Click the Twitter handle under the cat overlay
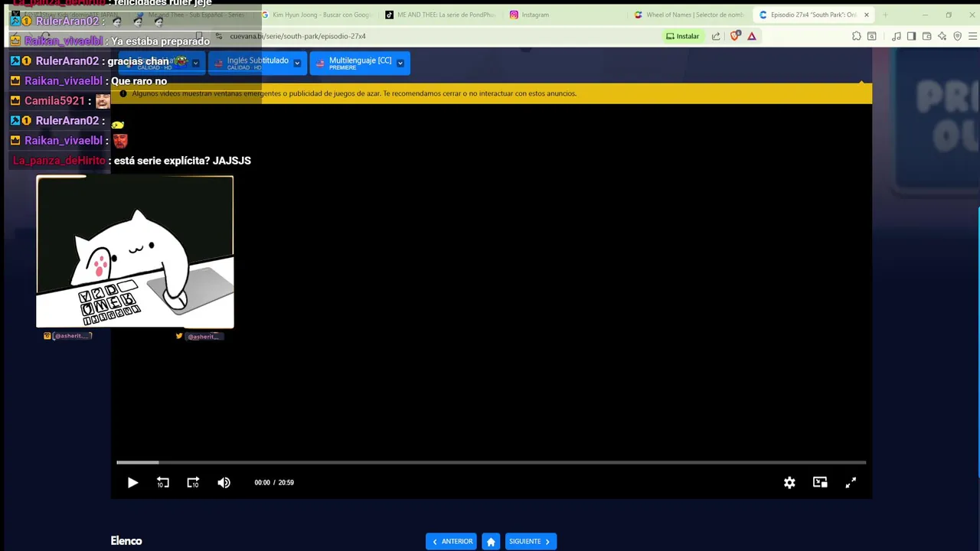The image size is (980, 551). coord(198,336)
